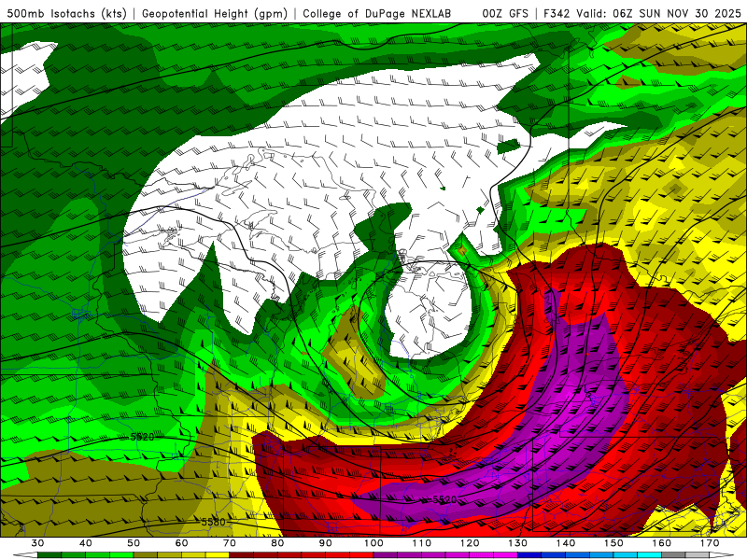Click the 40 knot legend label
Viewport: 747px width, 560px height.
[x=85, y=543]
